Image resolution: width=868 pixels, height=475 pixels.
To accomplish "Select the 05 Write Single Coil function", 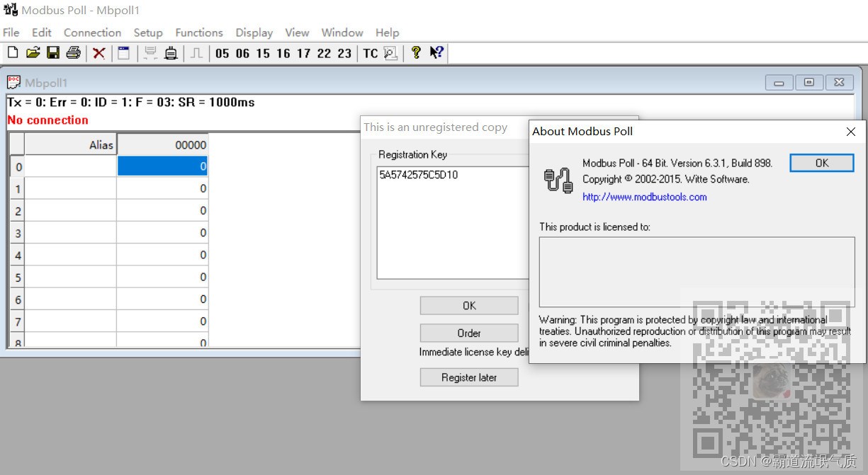I will coord(222,52).
